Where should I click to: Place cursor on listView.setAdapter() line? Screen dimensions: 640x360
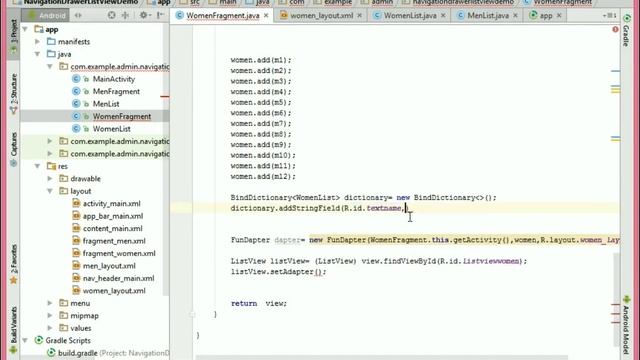(278, 272)
